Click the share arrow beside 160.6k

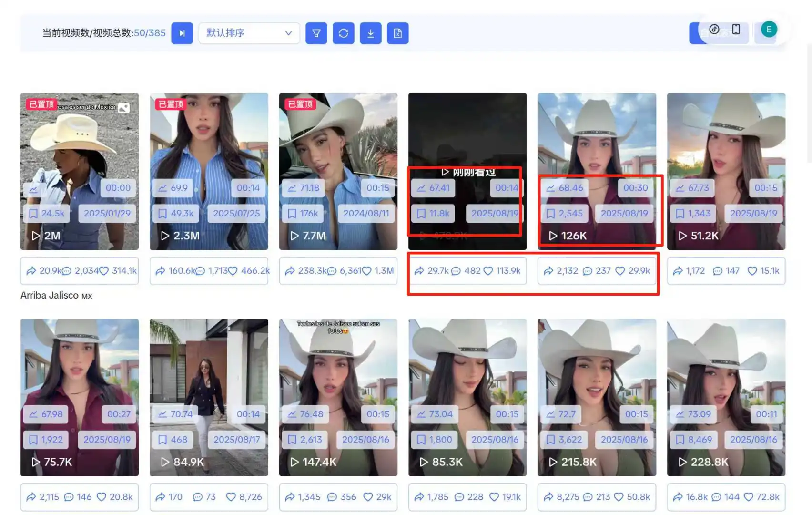[x=161, y=271]
